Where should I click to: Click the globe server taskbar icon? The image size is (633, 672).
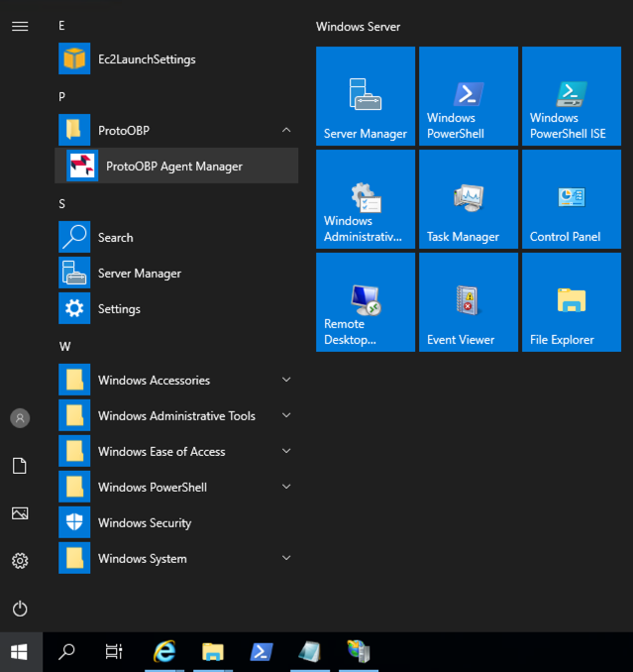[359, 652]
